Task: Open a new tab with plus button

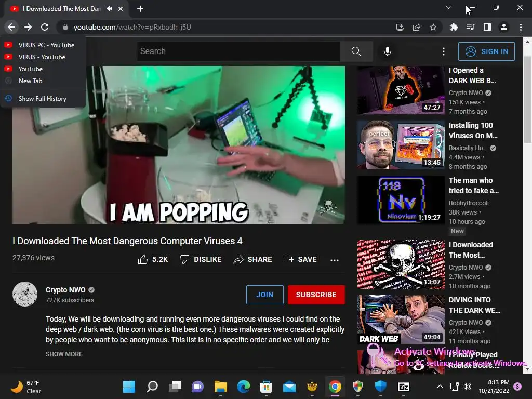Action: point(140,9)
